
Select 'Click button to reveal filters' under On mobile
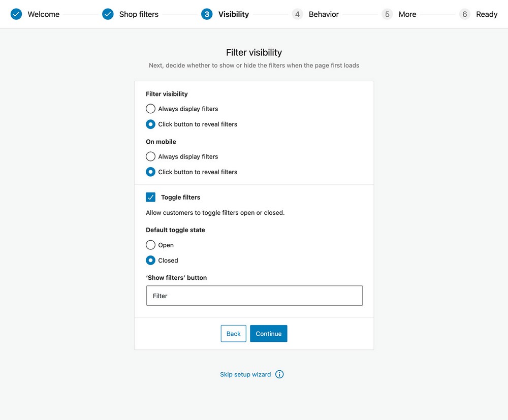(x=150, y=172)
